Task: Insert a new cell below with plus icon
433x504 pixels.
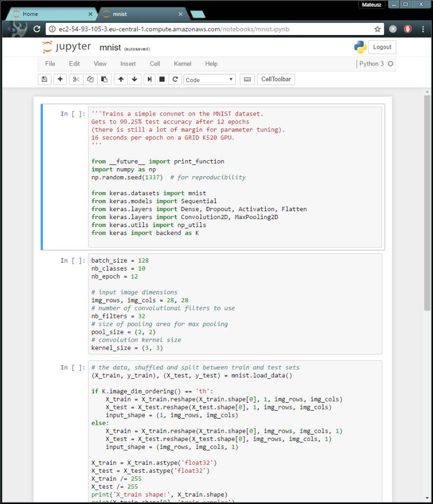Action: 60,80
